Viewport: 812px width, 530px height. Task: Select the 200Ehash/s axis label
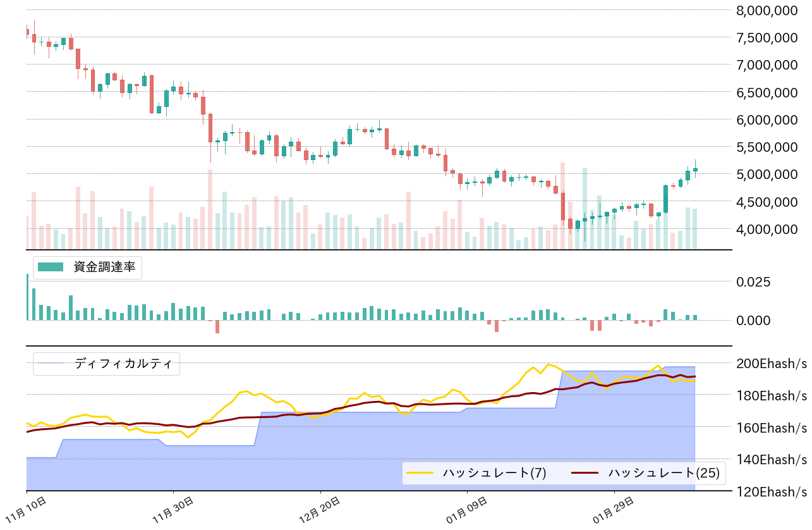[772, 364]
